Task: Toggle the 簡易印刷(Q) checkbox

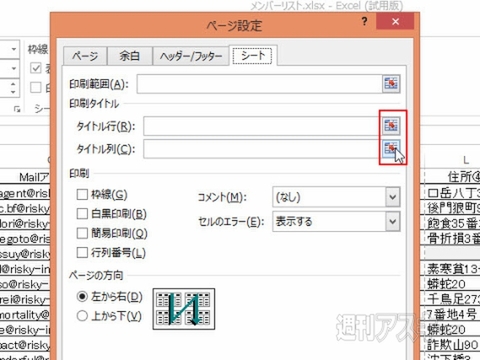Action: (x=82, y=233)
